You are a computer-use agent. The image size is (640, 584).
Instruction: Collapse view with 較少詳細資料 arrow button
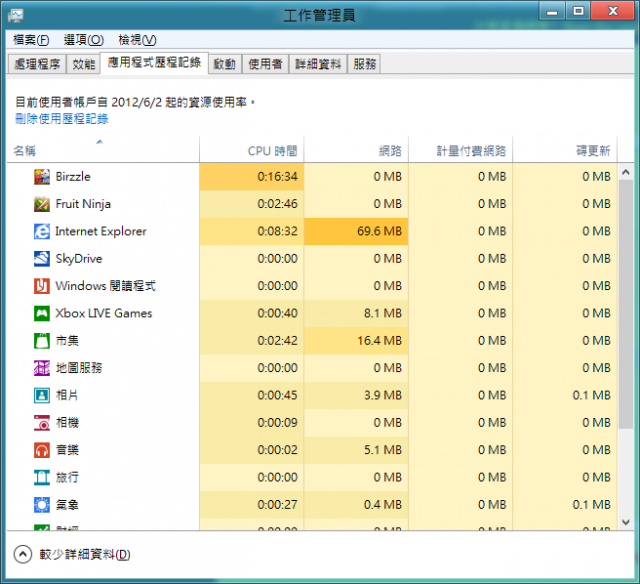click(x=23, y=554)
